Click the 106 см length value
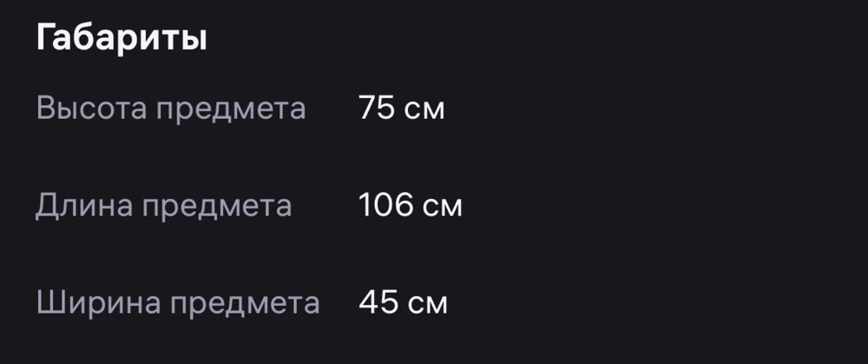The image size is (868, 364). tap(411, 206)
